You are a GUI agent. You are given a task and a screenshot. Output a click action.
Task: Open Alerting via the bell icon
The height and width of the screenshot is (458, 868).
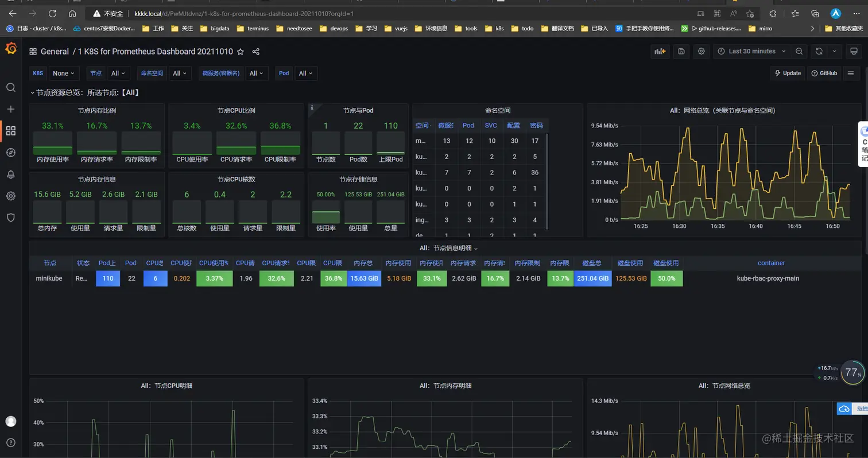pyautogui.click(x=11, y=174)
